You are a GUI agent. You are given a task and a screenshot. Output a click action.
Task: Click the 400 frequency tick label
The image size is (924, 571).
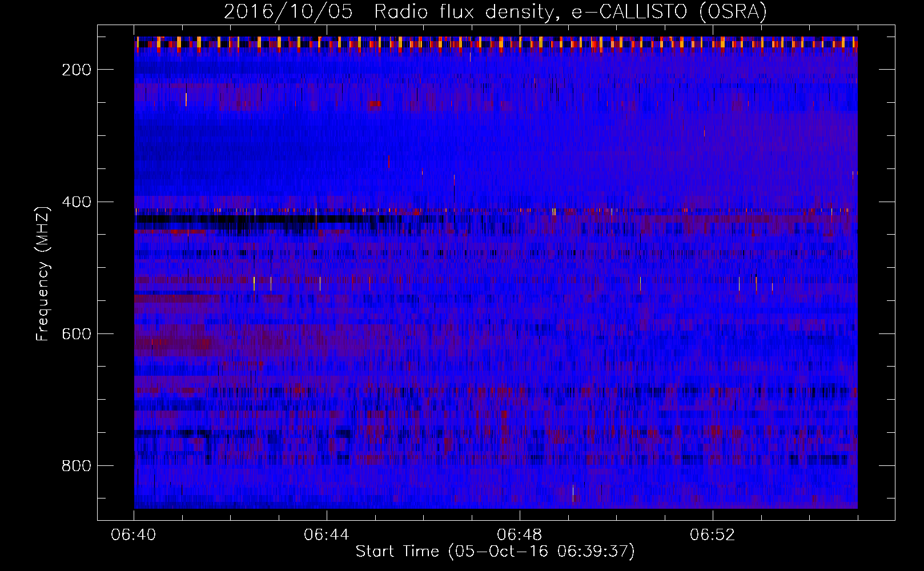(77, 202)
